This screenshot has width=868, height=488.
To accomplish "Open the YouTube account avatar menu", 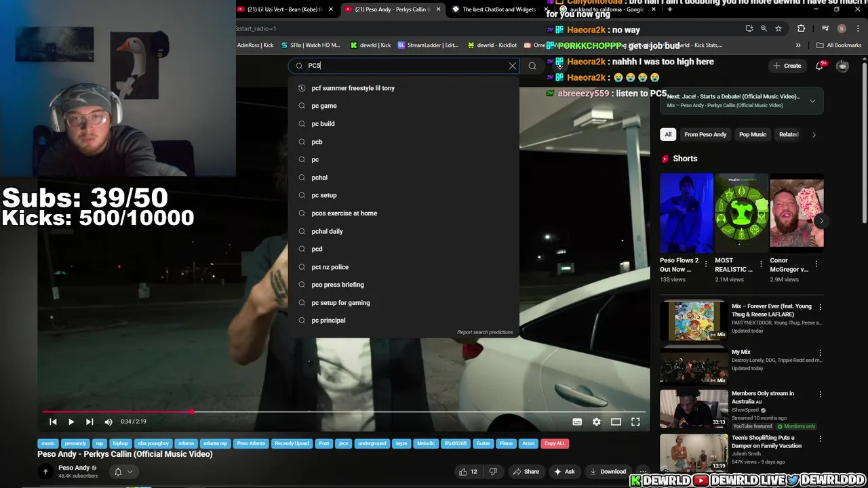I will (x=842, y=66).
